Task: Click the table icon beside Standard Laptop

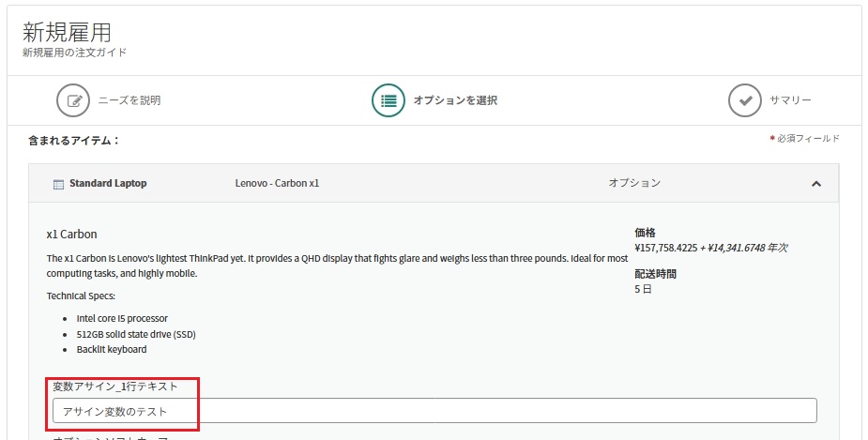Action: [x=58, y=184]
